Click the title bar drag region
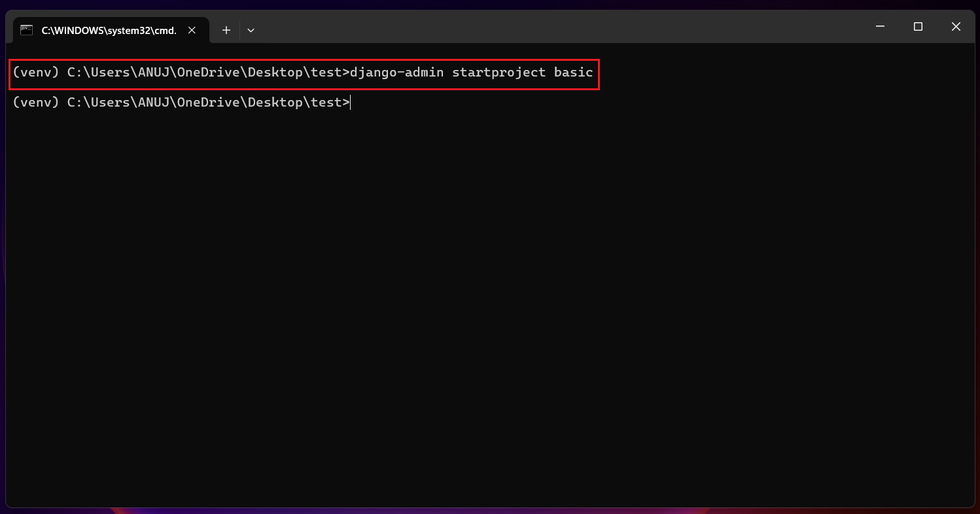The width and height of the screenshot is (980, 514). point(523,26)
